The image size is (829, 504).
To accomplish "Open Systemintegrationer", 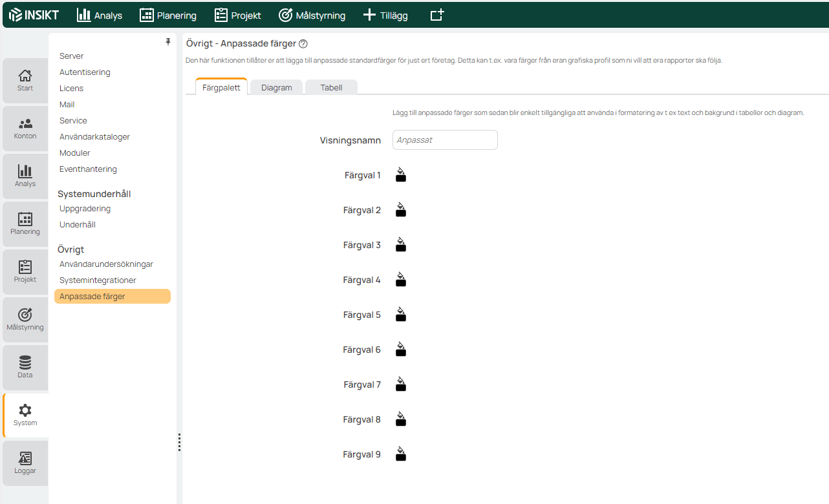I will coord(98,280).
